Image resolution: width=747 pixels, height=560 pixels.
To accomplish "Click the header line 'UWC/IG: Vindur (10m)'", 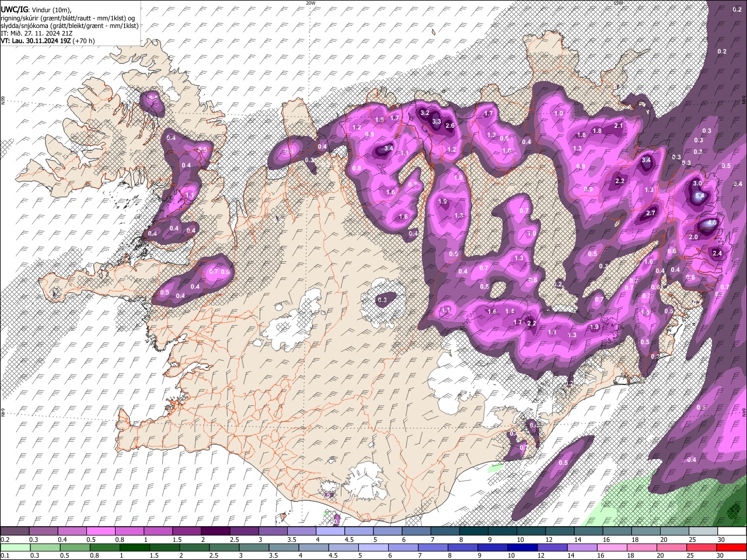I will click(36, 10).
